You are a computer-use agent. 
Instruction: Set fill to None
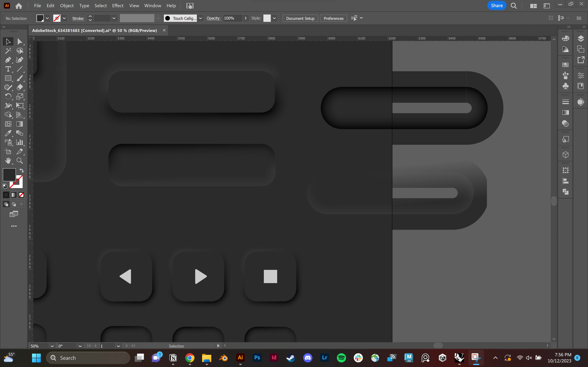point(21,195)
